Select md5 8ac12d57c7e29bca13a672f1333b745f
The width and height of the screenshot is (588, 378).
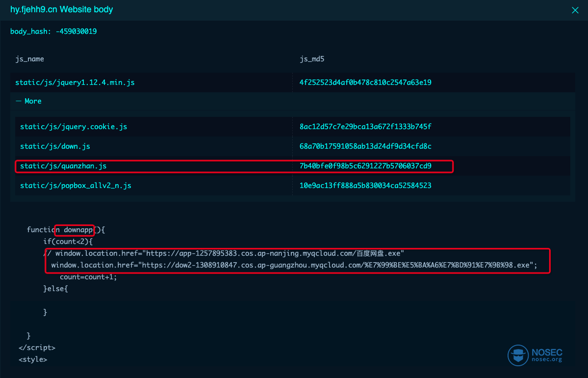(365, 127)
